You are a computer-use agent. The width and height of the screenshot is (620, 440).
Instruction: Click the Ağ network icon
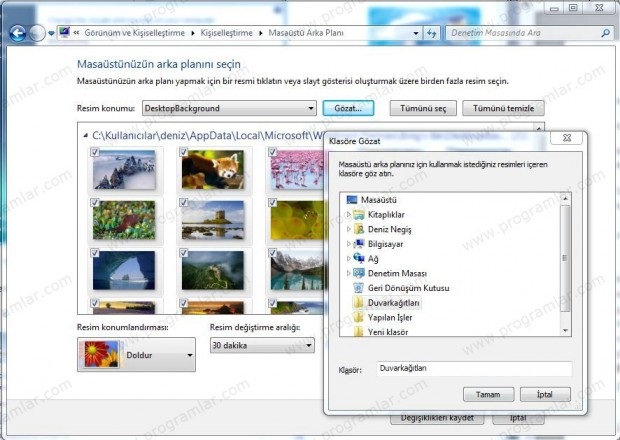[x=359, y=258]
